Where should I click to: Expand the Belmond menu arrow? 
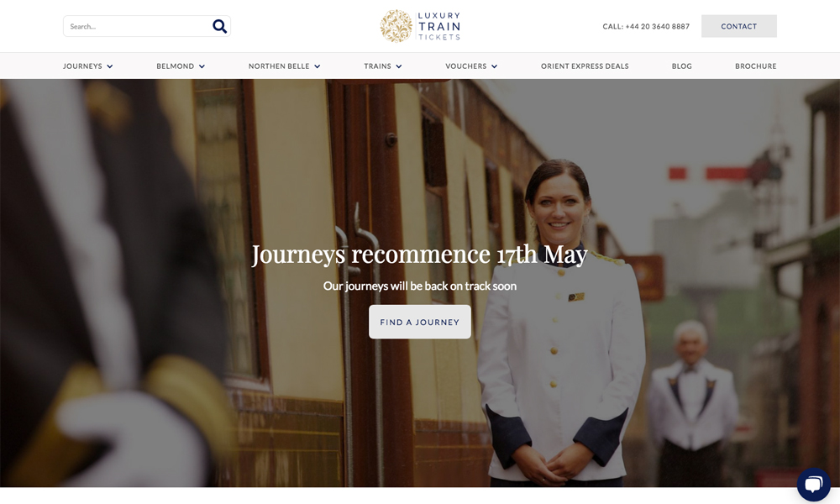click(x=202, y=66)
